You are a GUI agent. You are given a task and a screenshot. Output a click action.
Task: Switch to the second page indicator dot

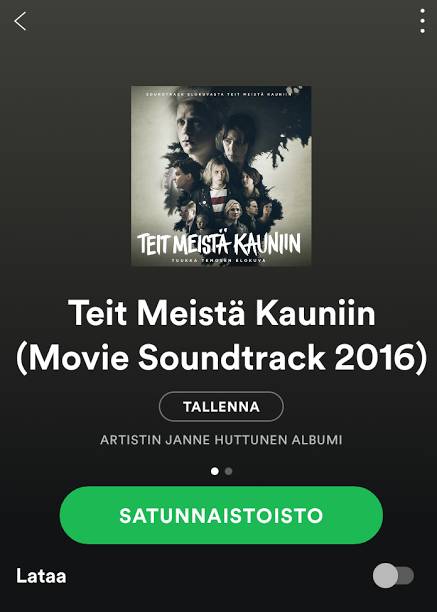[229, 471]
